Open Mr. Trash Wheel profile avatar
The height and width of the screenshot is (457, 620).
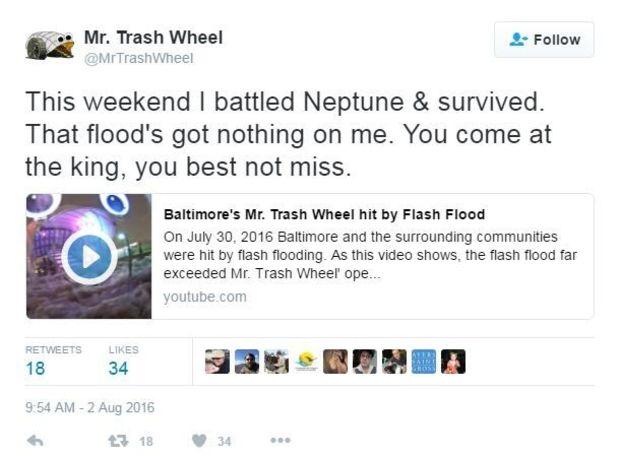click(50, 45)
